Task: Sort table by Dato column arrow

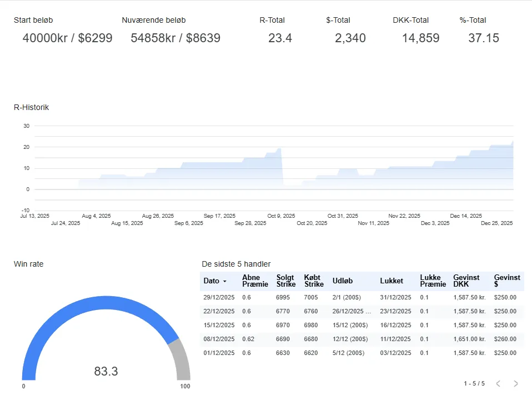Action: point(224,282)
